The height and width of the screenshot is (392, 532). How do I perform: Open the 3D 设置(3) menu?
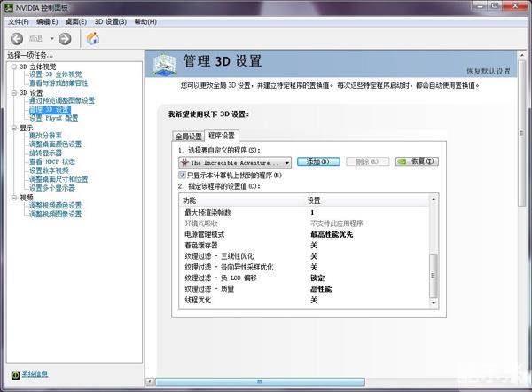click(x=110, y=20)
